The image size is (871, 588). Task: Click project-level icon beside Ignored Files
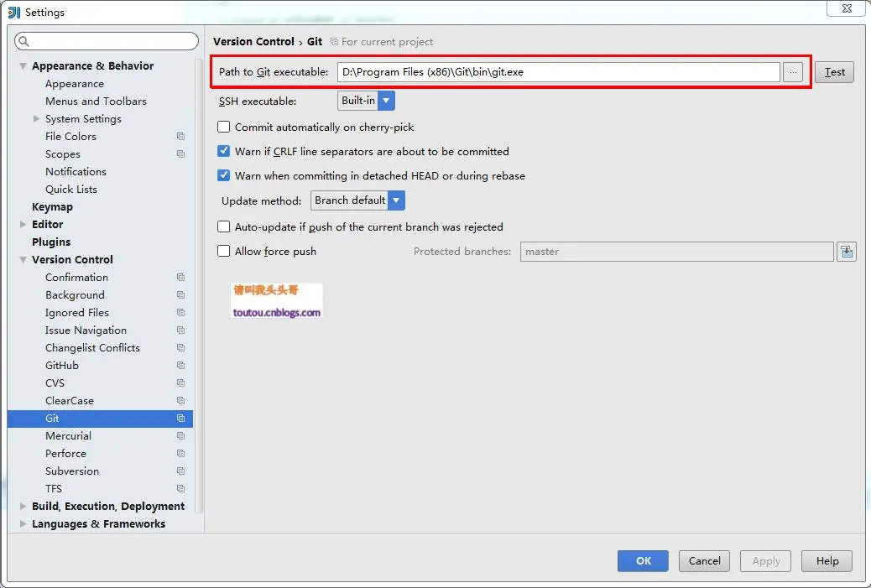pyautogui.click(x=180, y=313)
